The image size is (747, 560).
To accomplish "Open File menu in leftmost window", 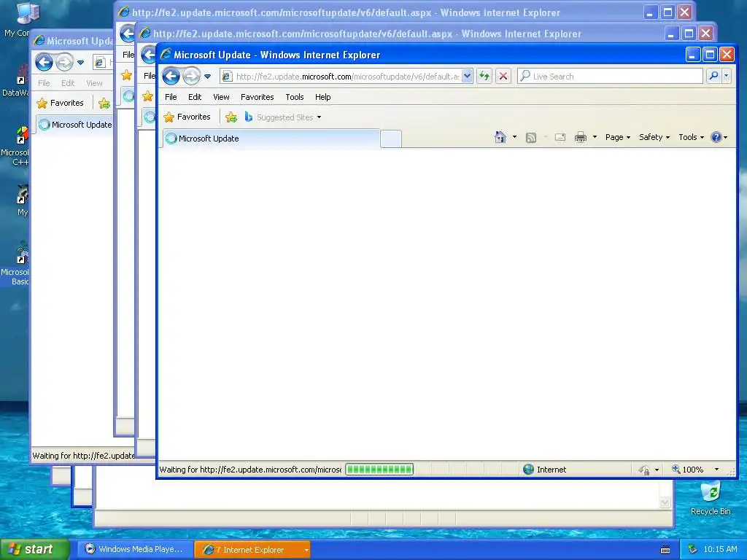I will (44, 83).
